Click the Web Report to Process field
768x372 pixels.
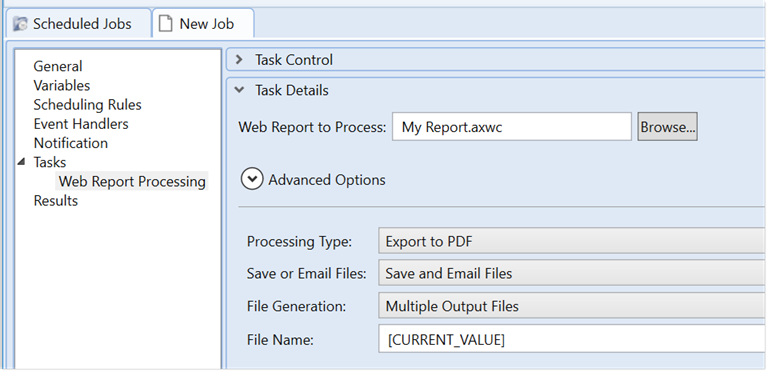point(512,127)
